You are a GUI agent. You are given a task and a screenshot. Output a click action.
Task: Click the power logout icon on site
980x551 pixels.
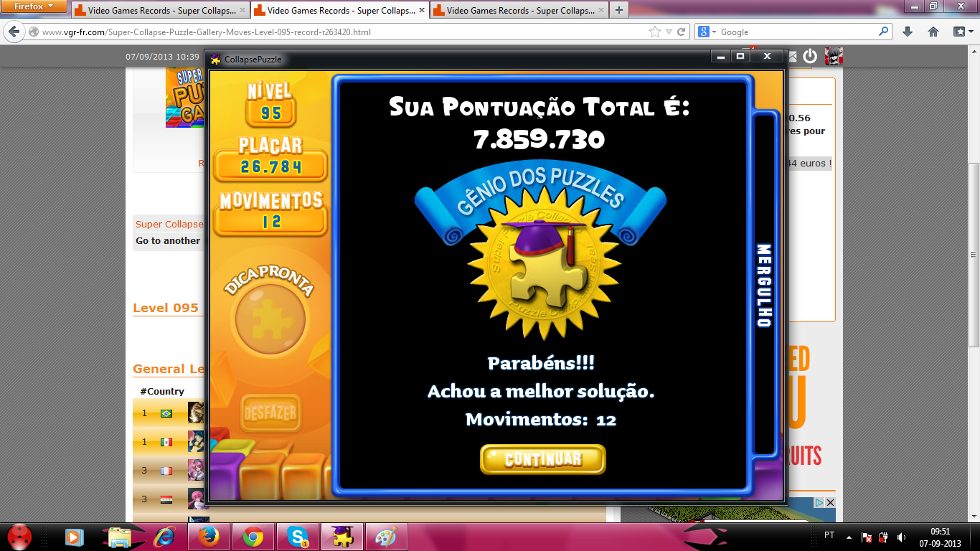[x=810, y=56]
